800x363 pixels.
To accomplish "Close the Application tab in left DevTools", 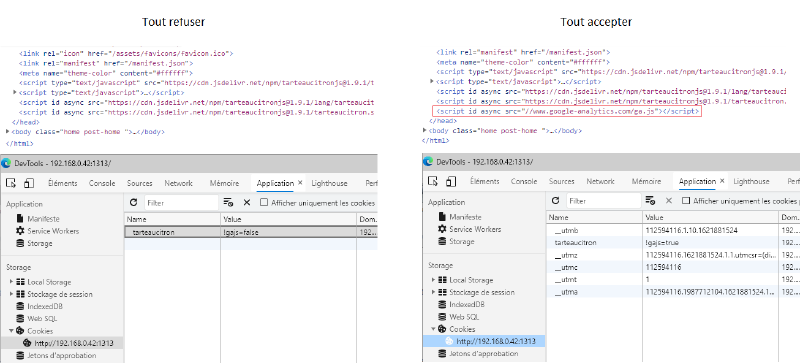I will click(300, 183).
